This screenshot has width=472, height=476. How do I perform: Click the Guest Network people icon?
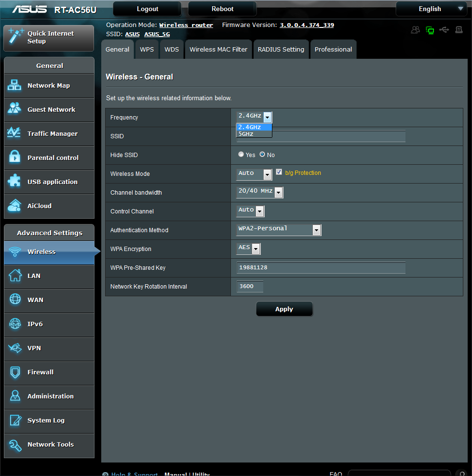14,108
